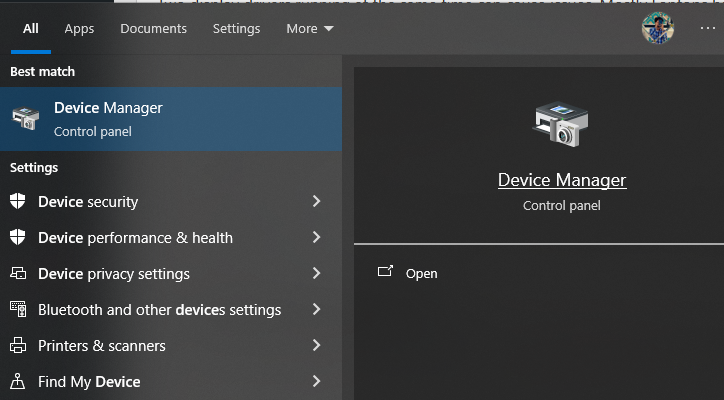Open Bluetooth and other devices settings
This screenshot has height=400, width=724.
pyautogui.click(x=171, y=309)
